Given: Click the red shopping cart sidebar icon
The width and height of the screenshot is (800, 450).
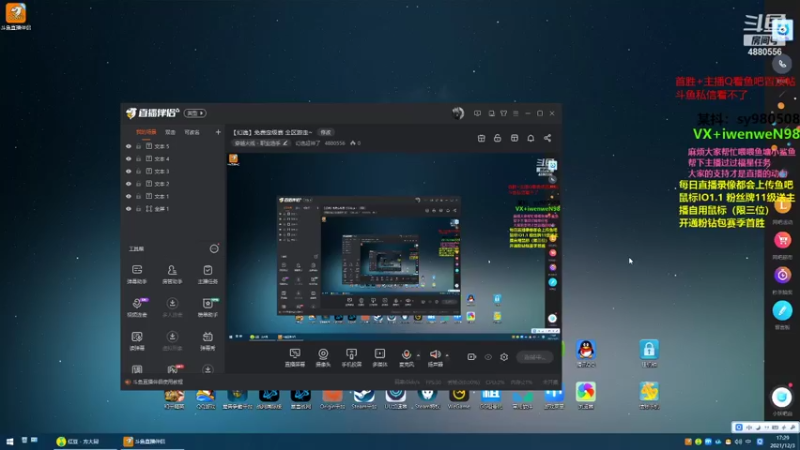Looking at the screenshot, I should pyautogui.click(x=782, y=240).
